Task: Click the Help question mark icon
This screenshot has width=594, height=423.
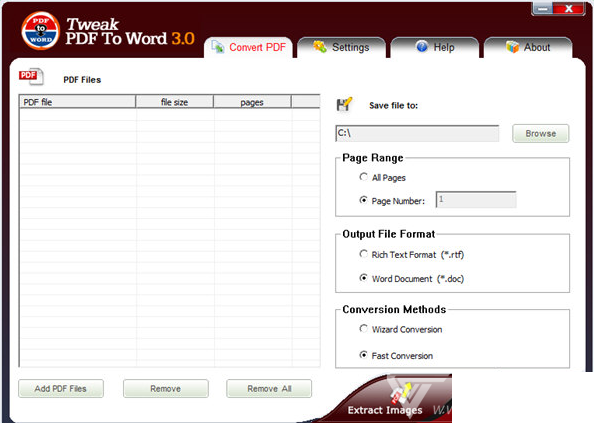Action: pos(422,47)
